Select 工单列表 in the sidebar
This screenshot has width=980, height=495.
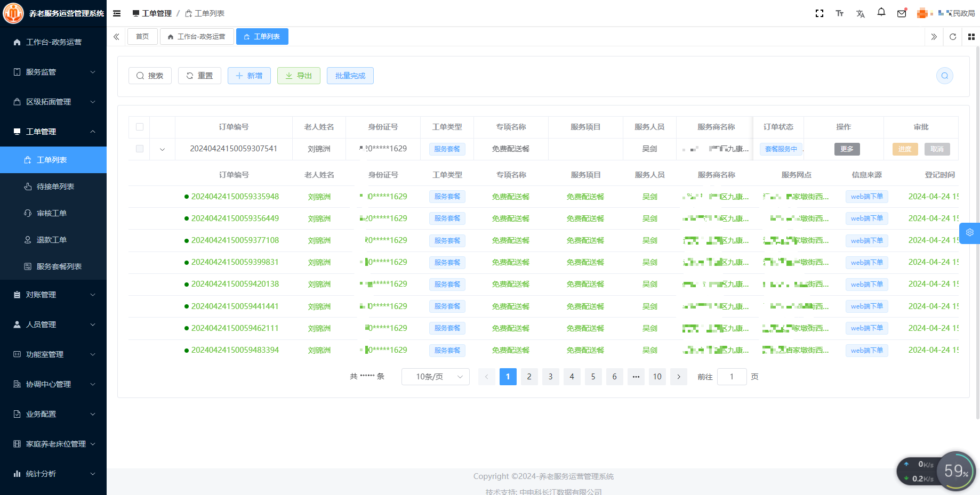click(53, 160)
